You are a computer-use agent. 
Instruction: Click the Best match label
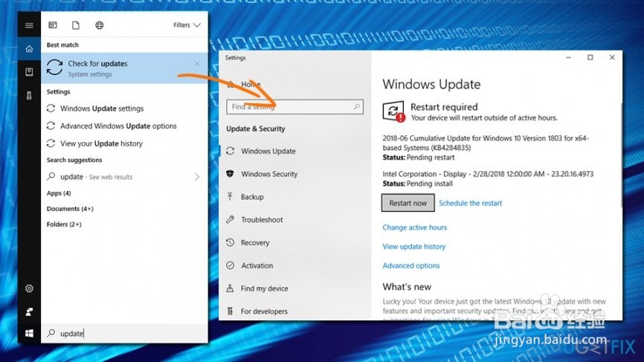tap(62, 45)
